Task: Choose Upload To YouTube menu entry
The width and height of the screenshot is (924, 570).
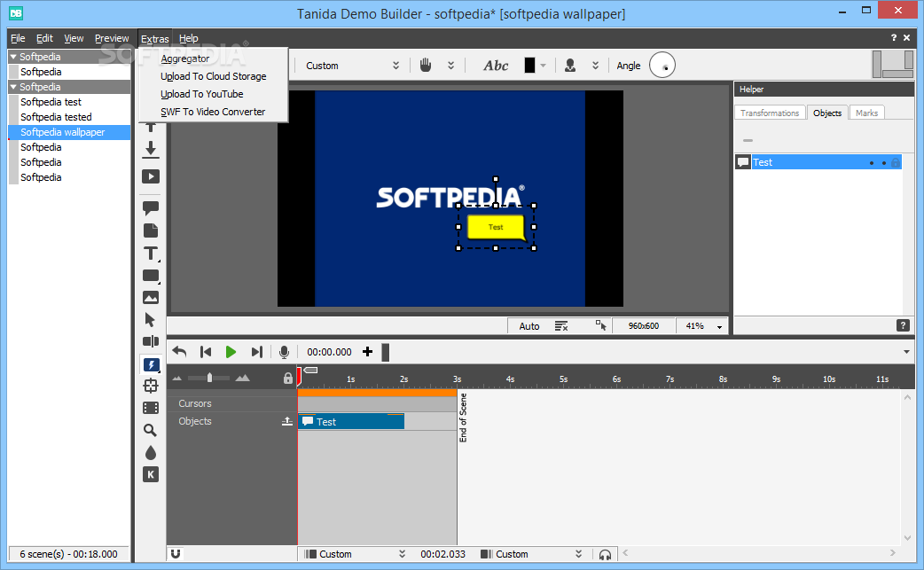Action: 201,94
